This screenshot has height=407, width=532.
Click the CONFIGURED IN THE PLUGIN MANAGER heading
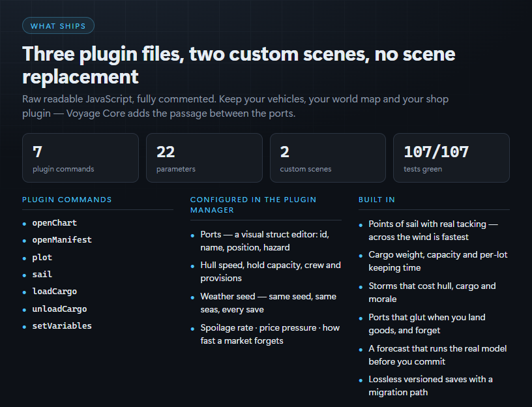tap(253, 205)
